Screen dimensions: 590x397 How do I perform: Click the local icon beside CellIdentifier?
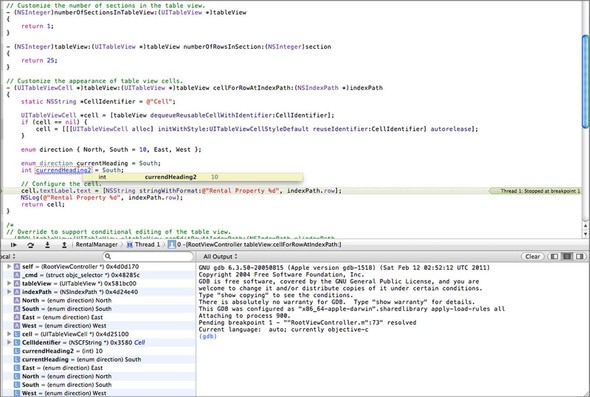17,342
